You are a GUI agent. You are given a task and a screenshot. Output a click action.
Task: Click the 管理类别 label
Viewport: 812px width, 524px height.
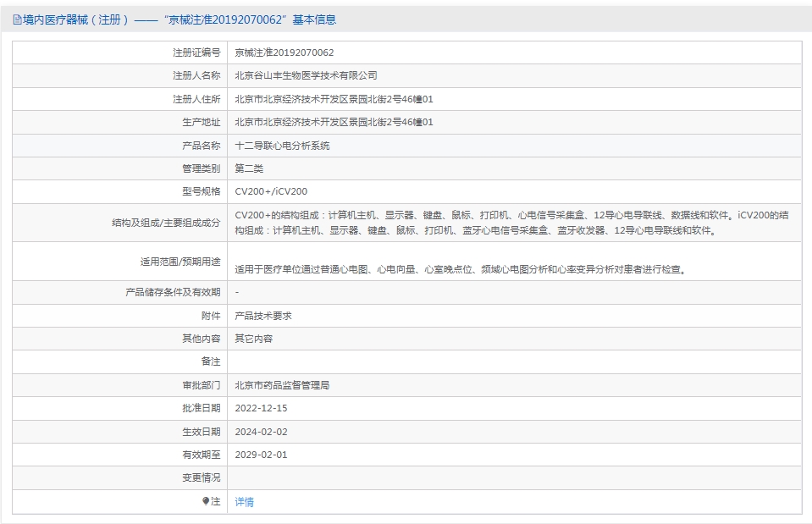[x=202, y=168]
